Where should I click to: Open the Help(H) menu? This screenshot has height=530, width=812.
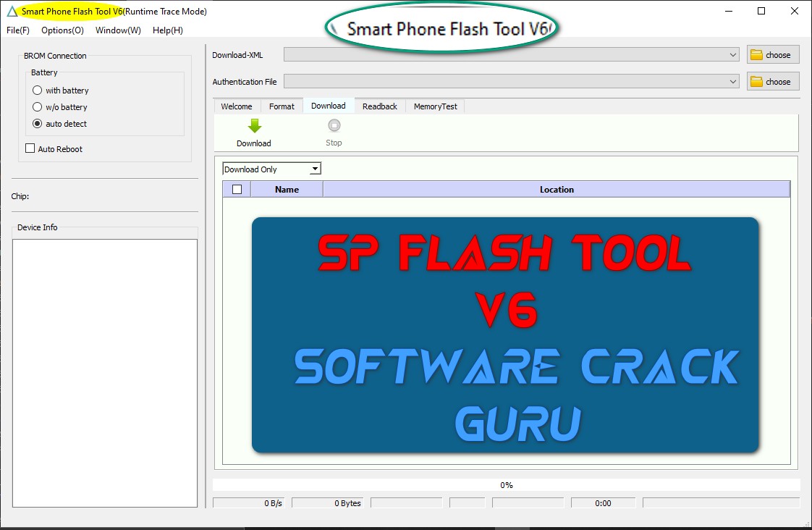[x=168, y=30]
